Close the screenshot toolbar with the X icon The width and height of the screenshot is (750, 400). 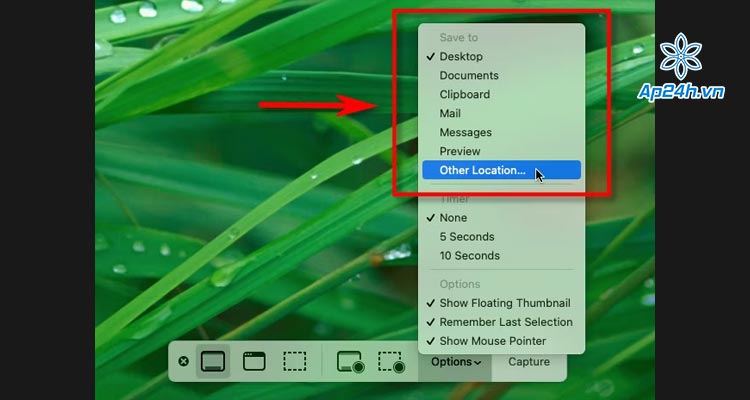click(184, 361)
